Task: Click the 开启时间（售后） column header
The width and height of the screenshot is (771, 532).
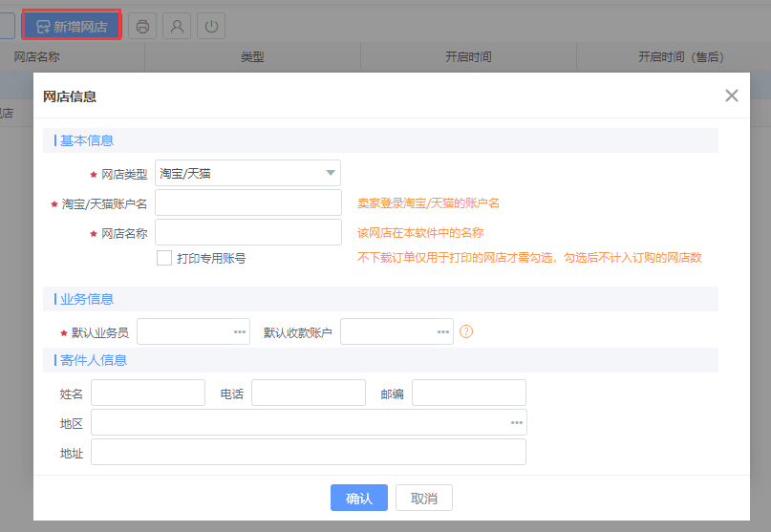Action: [x=681, y=57]
